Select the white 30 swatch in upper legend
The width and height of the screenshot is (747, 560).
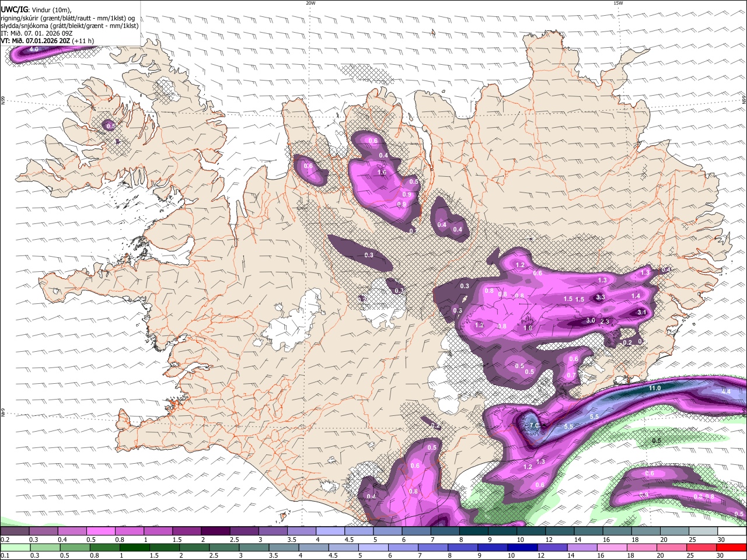(732, 531)
